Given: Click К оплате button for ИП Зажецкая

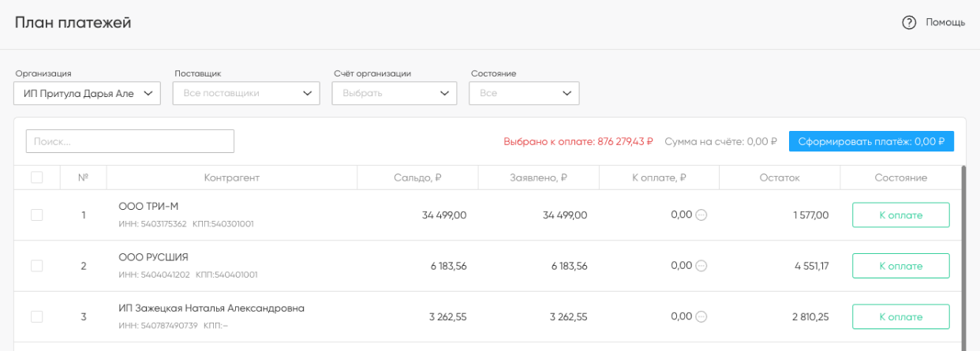Looking at the screenshot, I should [x=900, y=317].
